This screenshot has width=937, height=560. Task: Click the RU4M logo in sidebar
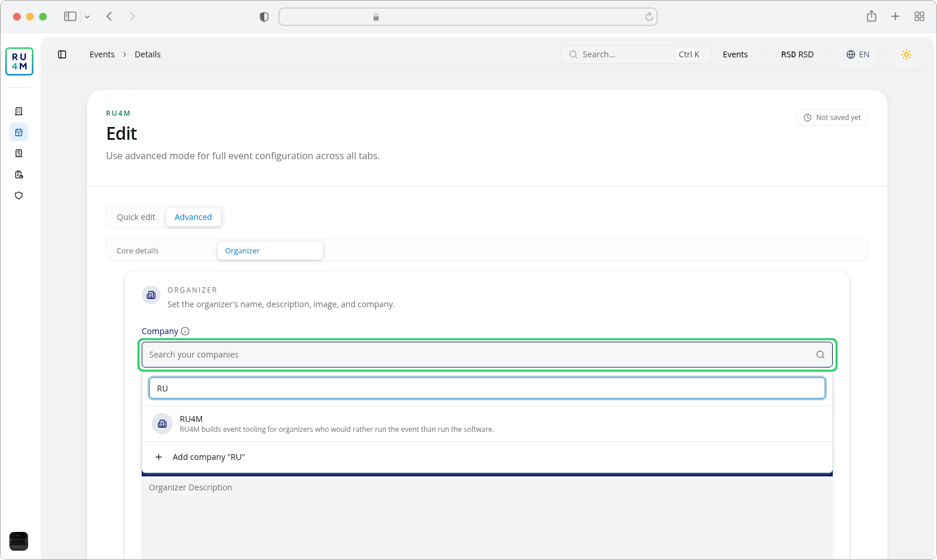19,61
